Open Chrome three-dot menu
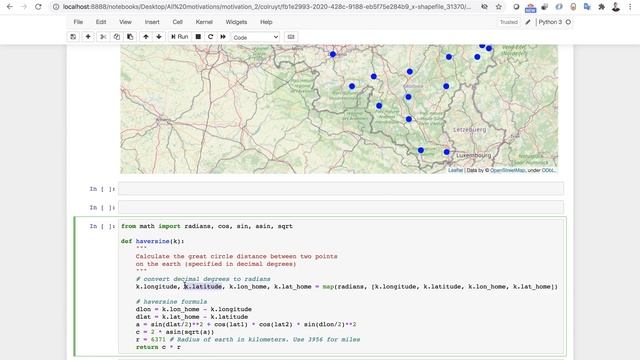This screenshot has width=640, height=360. tap(631, 7)
